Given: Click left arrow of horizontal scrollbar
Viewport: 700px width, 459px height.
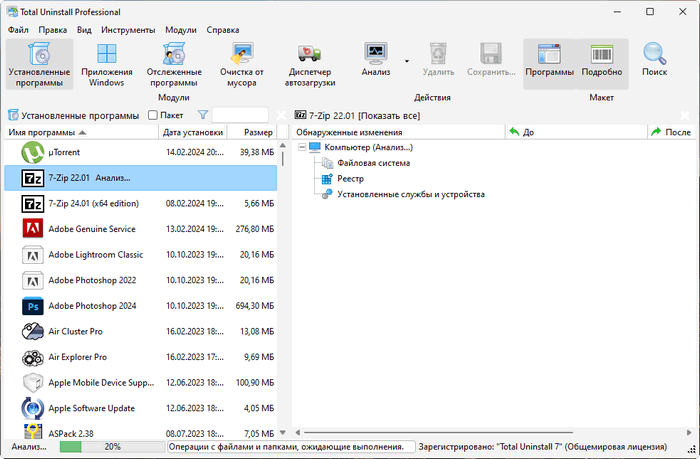Looking at the screenshot, I should tap(297, 432).
